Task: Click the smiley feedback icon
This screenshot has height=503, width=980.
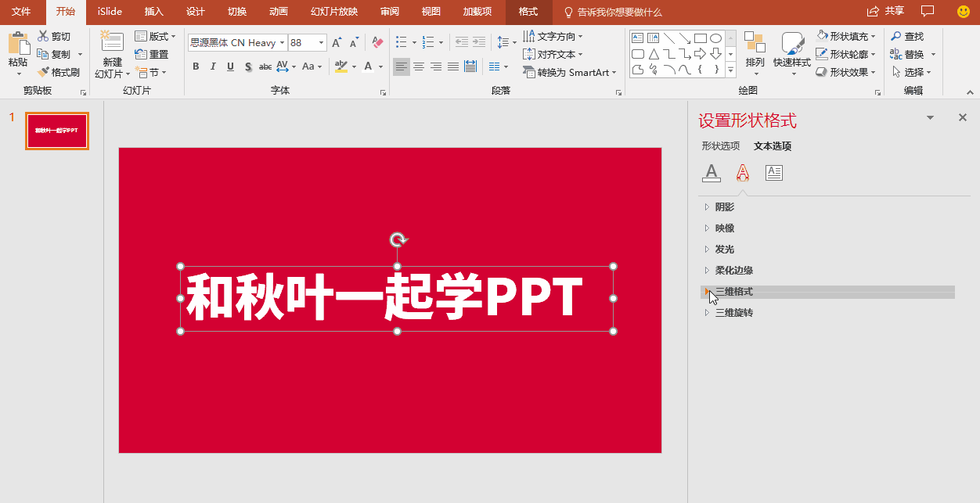Action: click(x=964, y=11)
